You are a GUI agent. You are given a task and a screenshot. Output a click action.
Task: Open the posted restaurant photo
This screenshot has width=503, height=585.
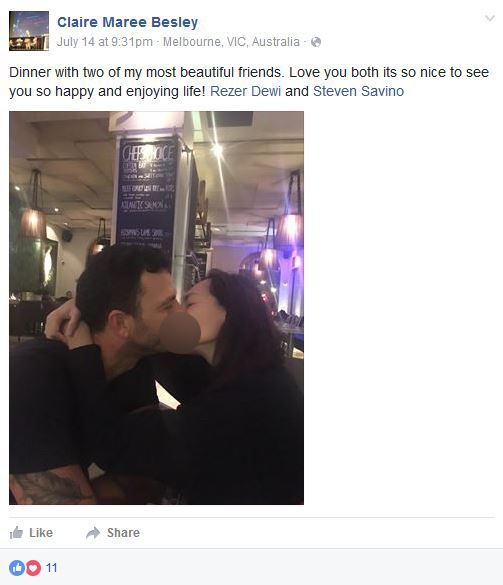156,308
